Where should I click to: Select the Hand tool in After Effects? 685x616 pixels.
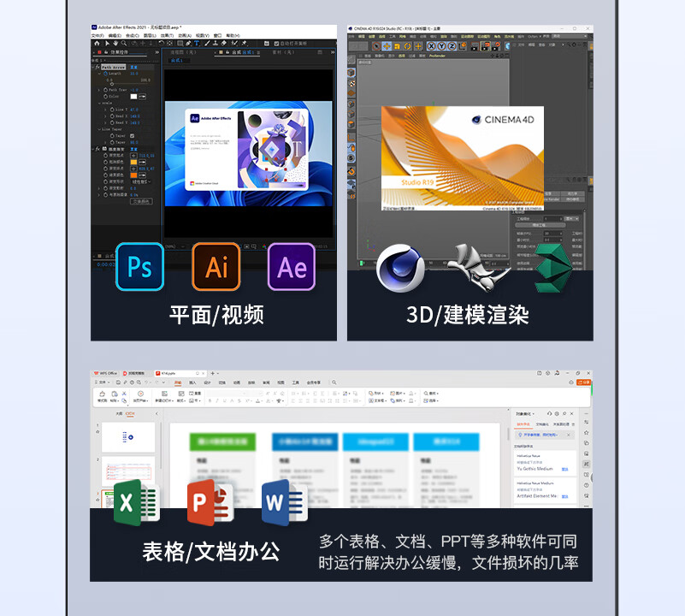[x=115, y=44]
